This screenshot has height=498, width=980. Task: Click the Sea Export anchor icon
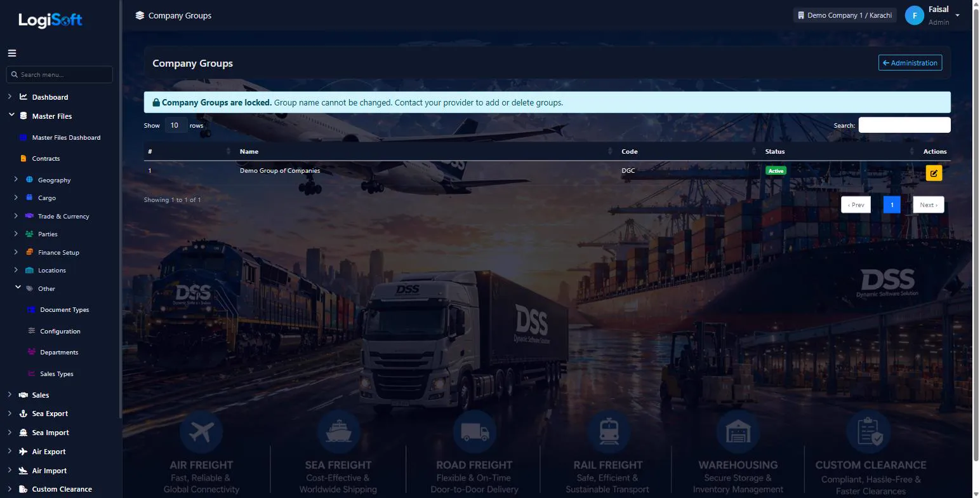(23, 414)
